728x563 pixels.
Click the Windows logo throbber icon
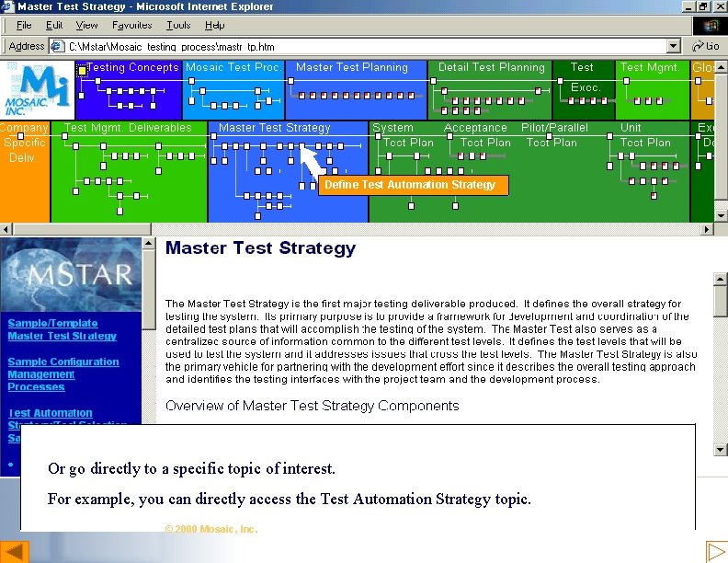710,26
